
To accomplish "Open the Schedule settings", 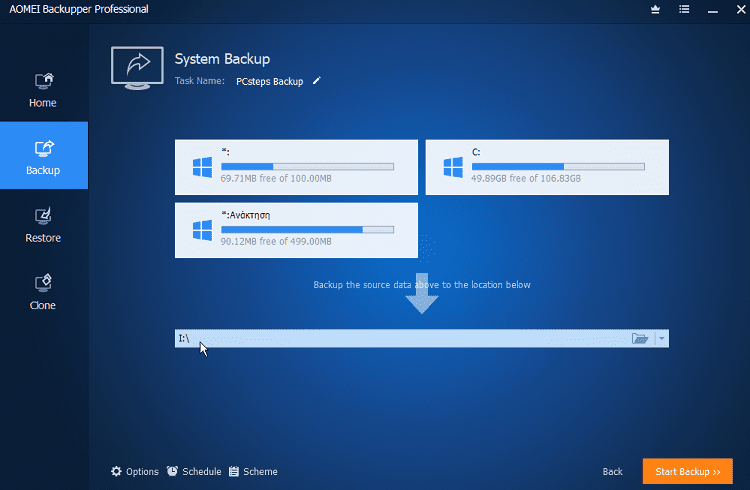I will pos(194,471).
